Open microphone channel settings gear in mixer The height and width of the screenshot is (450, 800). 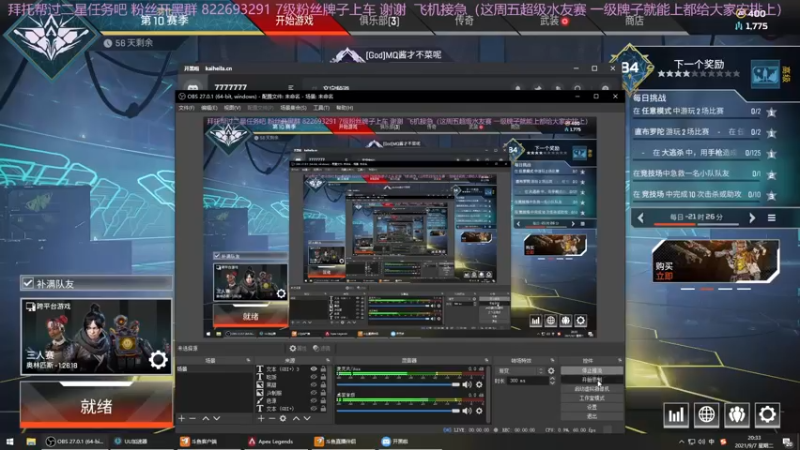point(479,384)
